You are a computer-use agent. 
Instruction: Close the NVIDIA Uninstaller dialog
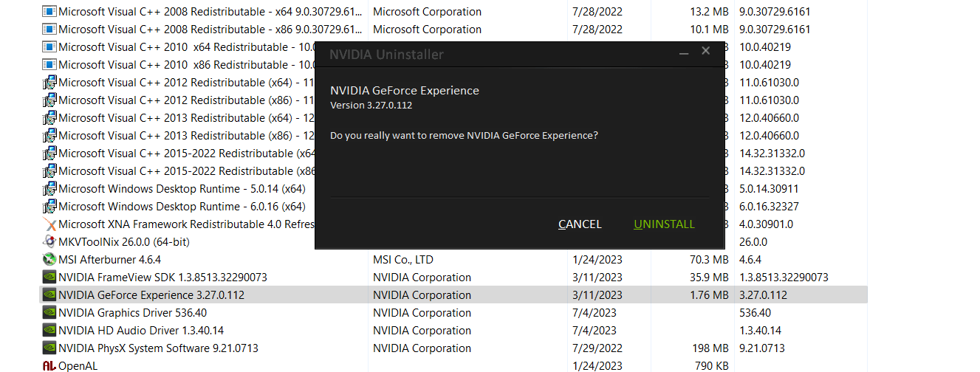[x=705, y=51]
